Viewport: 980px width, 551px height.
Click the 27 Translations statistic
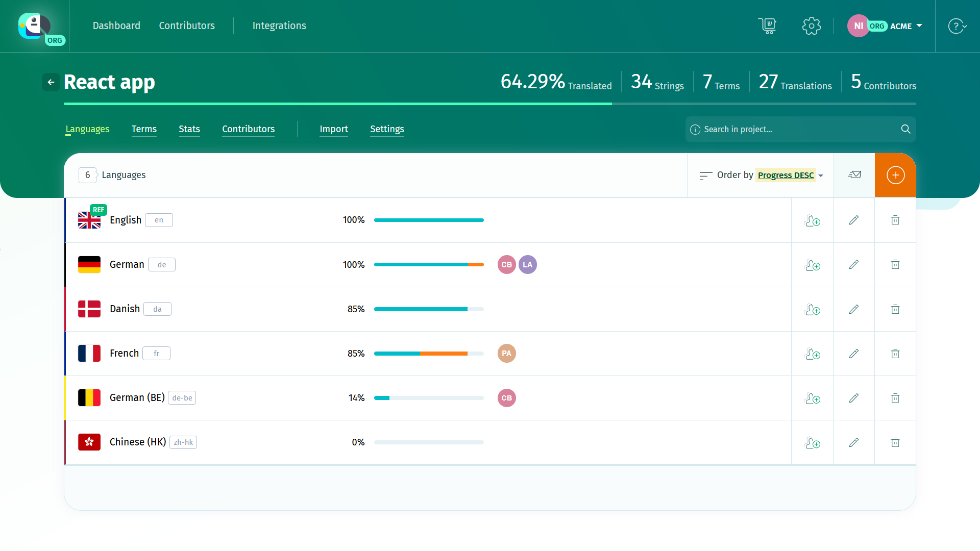795,82
